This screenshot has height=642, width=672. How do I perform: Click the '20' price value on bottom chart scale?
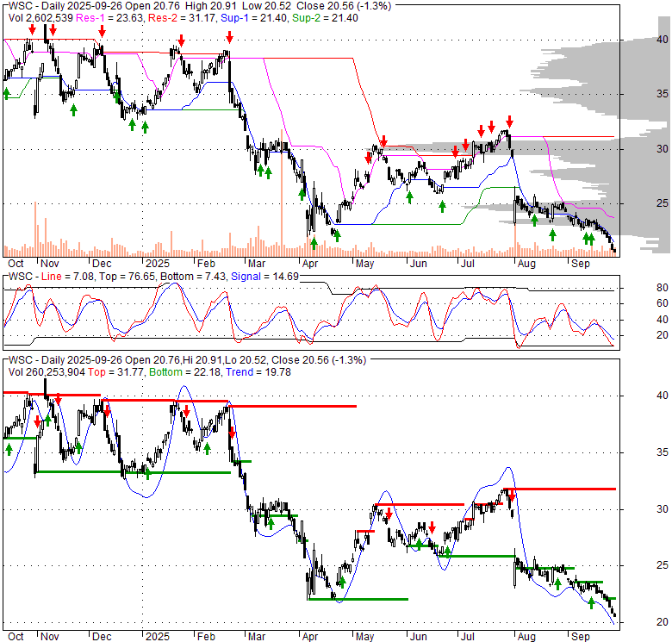663,622
